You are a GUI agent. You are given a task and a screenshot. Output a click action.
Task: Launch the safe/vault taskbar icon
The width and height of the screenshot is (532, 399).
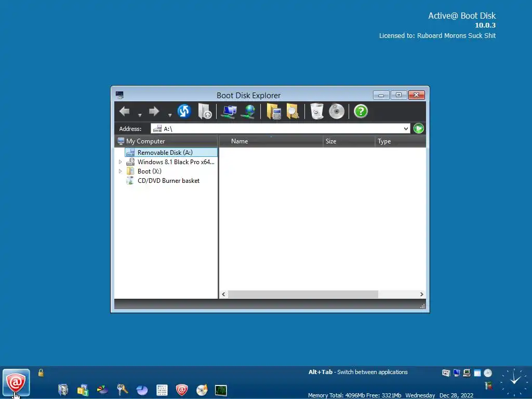click(63, 390)
